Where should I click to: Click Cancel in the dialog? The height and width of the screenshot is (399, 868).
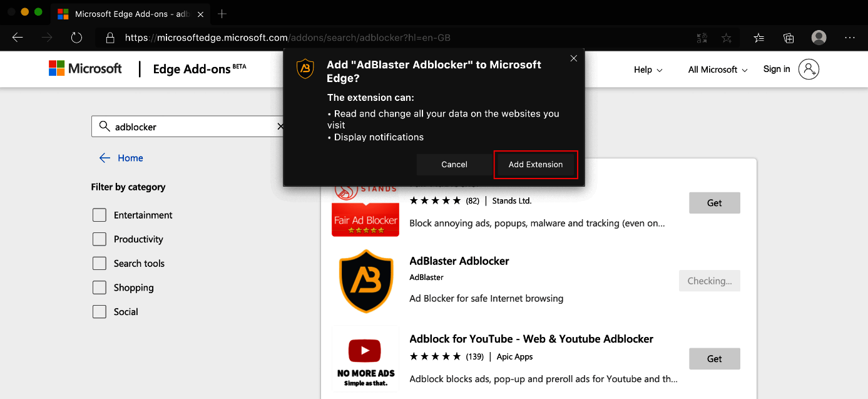(x=454, y=165)
